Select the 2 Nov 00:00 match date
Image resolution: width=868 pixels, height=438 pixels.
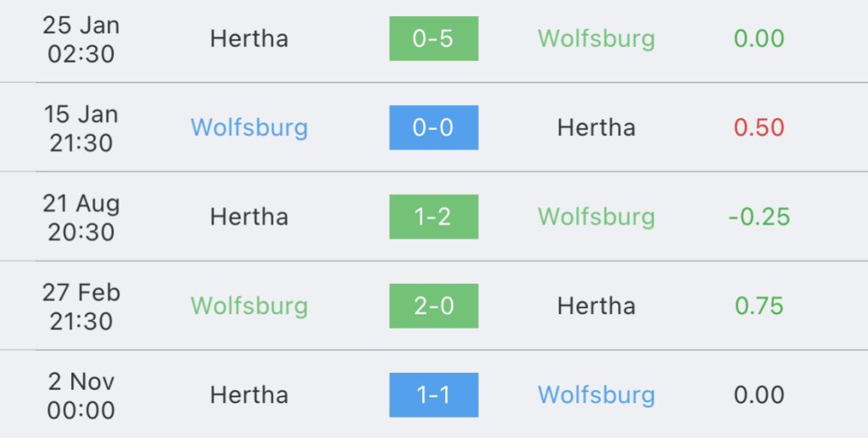pos(81,395)
